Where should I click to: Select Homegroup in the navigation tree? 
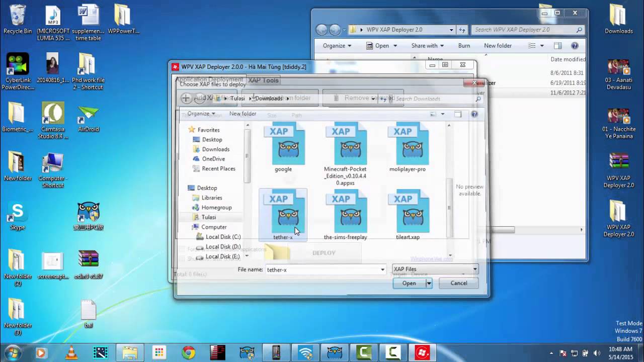pos(216,207)
